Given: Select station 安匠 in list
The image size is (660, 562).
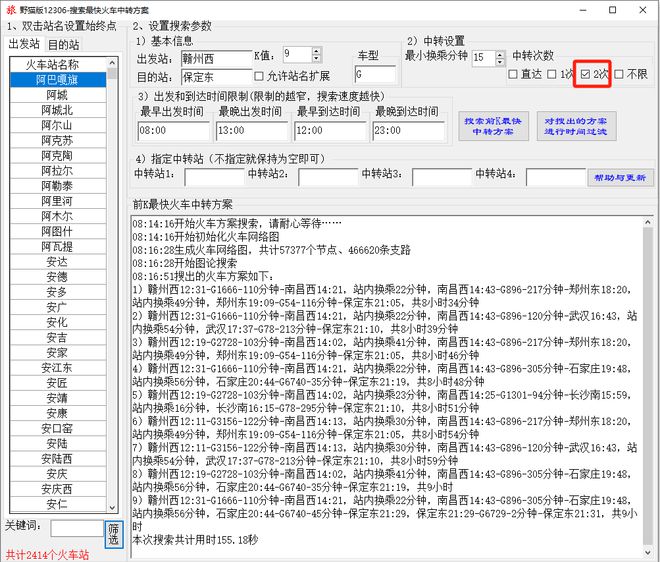Looking at the screenshot, I should click(x=57, y=383).
